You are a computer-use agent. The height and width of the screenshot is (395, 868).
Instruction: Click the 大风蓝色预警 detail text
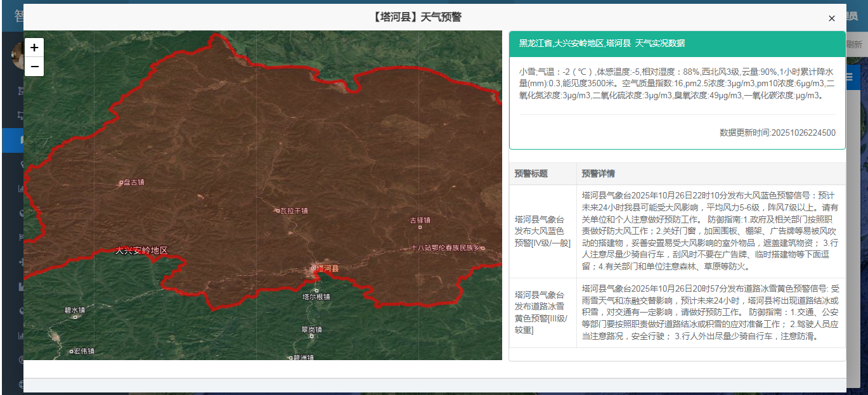pyautogui.click(x=711, y=231)
